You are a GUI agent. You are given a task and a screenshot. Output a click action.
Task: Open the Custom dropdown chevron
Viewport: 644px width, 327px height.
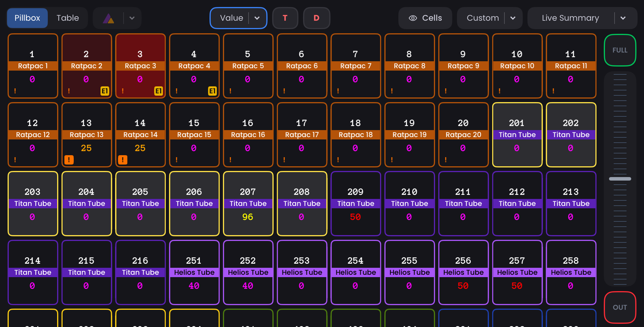point(513,18)
